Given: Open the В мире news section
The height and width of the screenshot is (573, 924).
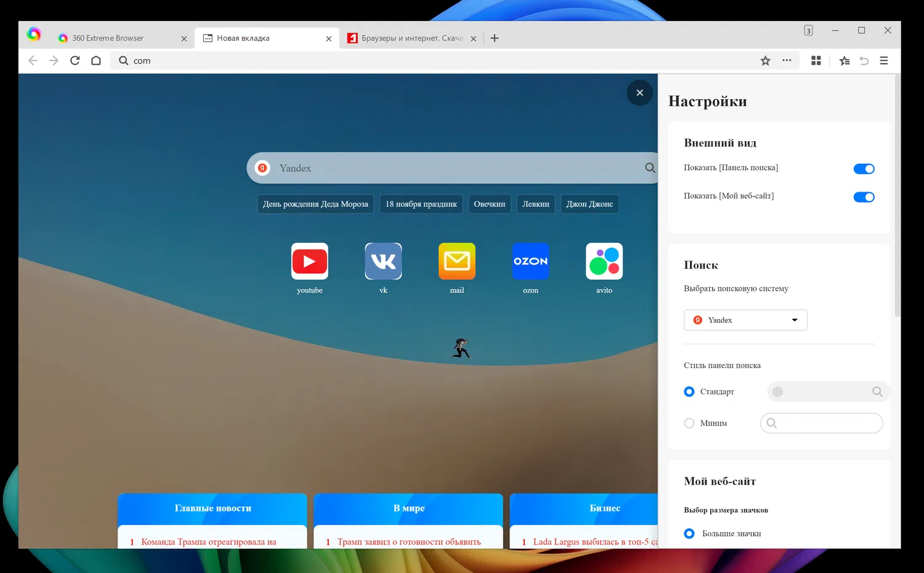Looking at the screenshot, I should (x=408, y=508).
